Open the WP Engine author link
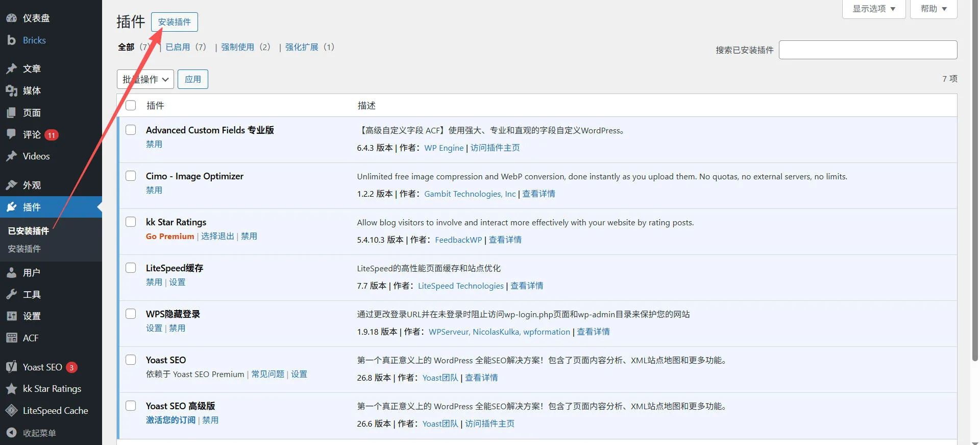Screen dimensions: 980x445 coord(444,148)
